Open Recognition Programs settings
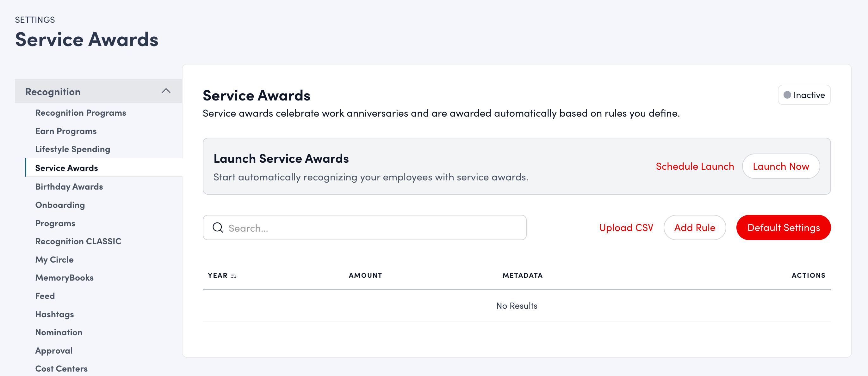Viewport: 868px width, 376px height. pyautogui.click(x=81, y=113)
